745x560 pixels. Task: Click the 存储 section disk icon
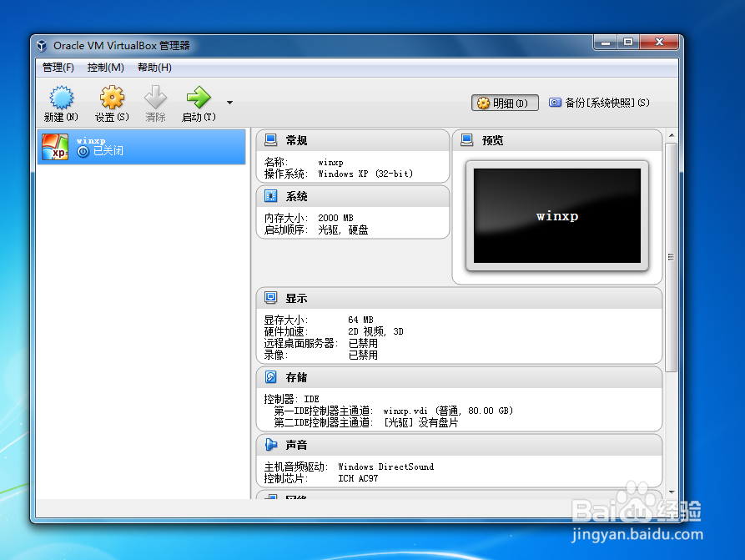pyautogui.click(x=271, y=377)
